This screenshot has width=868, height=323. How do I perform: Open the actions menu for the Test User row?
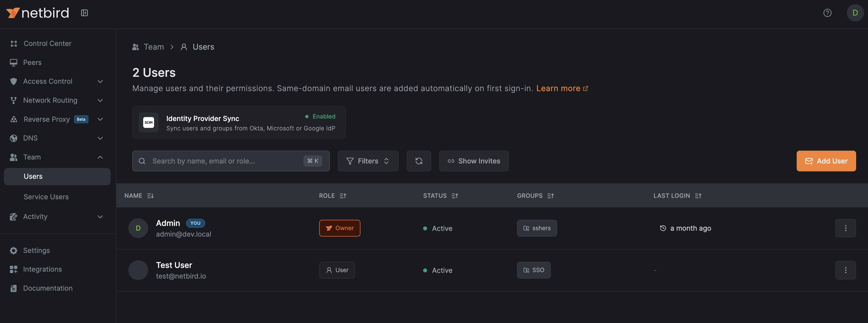846,270
